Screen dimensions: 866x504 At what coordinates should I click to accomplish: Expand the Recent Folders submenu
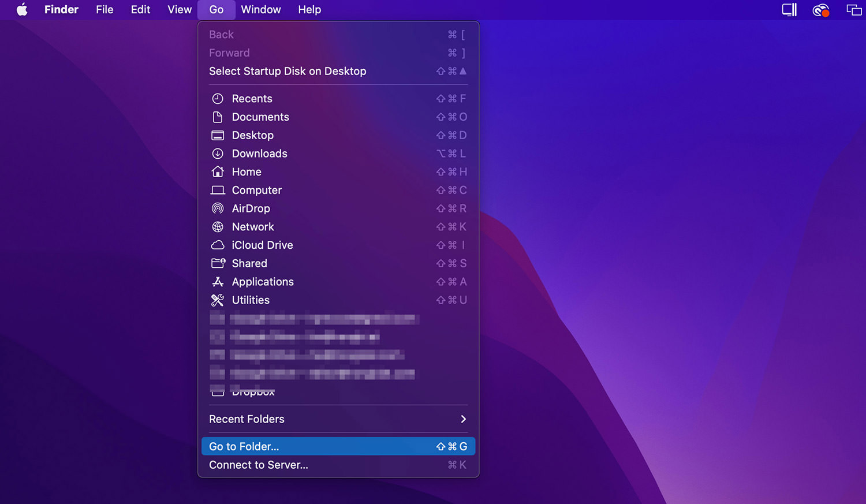[338, 419]
